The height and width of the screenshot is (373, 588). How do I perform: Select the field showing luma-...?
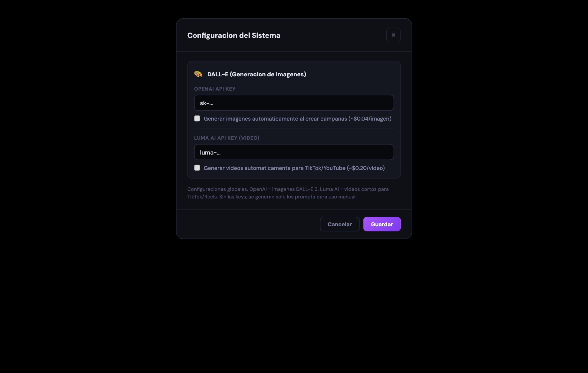[294, 152]
